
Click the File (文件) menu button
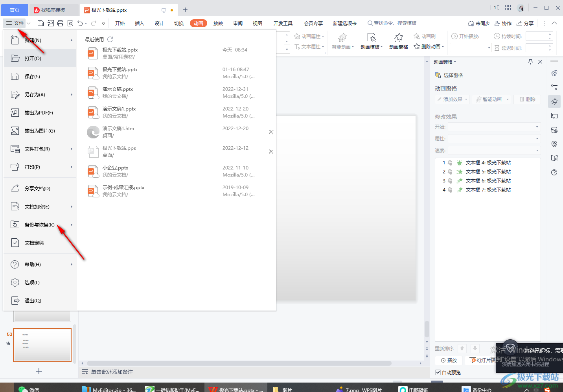15,23
